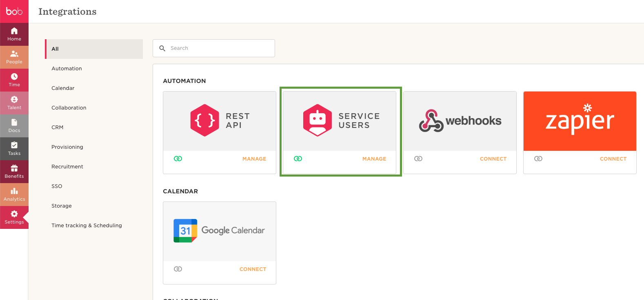The width and height of the screenshot is (644, 300).
Task: Click Zapier disconnected status icon
Action: click(x=538, y=159)
